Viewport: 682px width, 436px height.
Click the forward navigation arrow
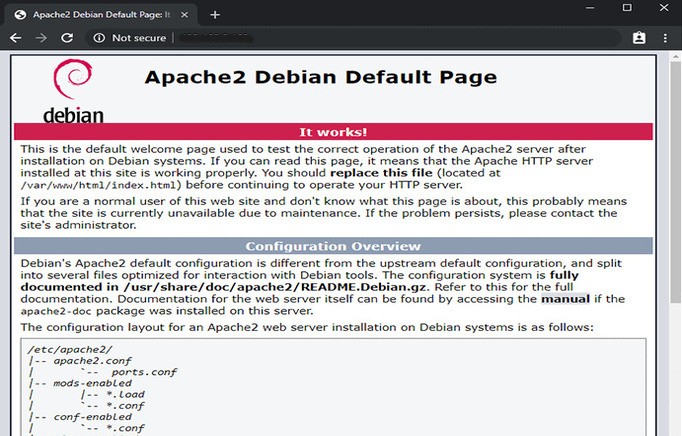[x=41, y=38]
